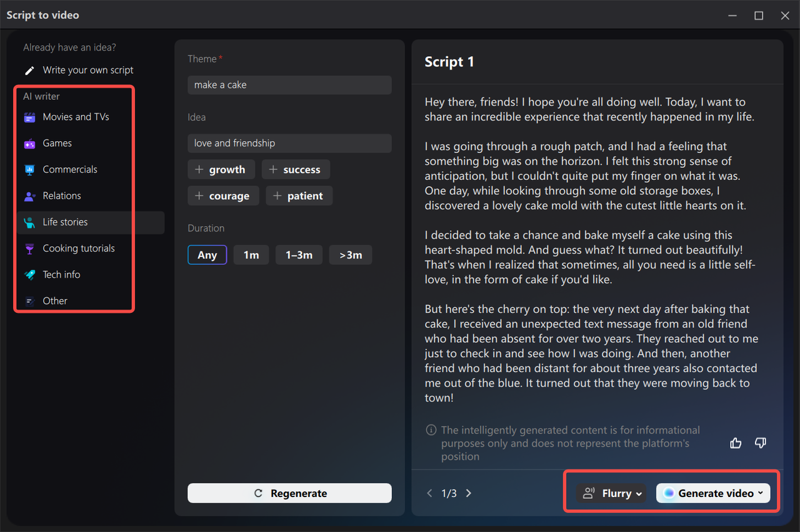Give the script a thumbs up
This screenshot has height=532, width=800.
point(736,443)
